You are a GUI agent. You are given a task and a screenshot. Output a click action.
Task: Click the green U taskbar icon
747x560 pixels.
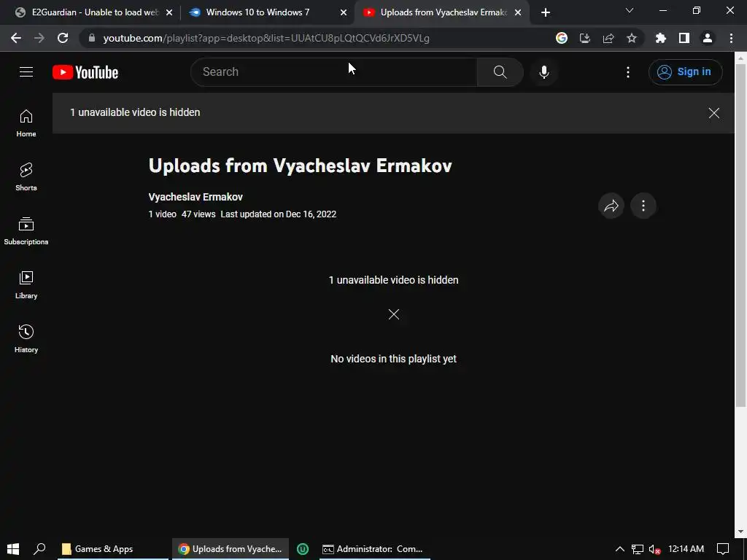(303, 549)
